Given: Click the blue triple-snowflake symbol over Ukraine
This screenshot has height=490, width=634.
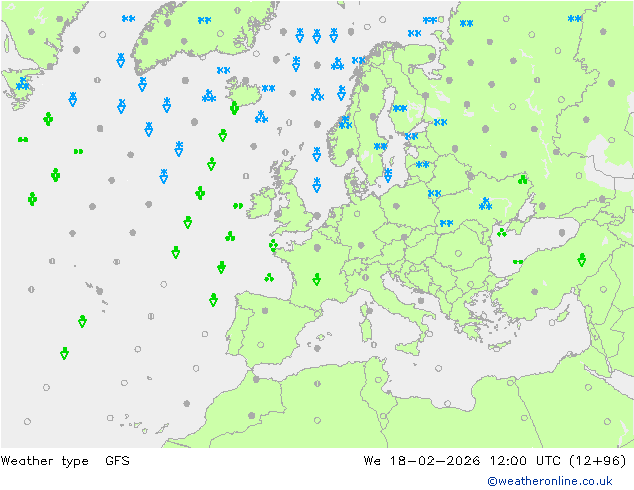Looking at the screenshot, I should [485, 204].
